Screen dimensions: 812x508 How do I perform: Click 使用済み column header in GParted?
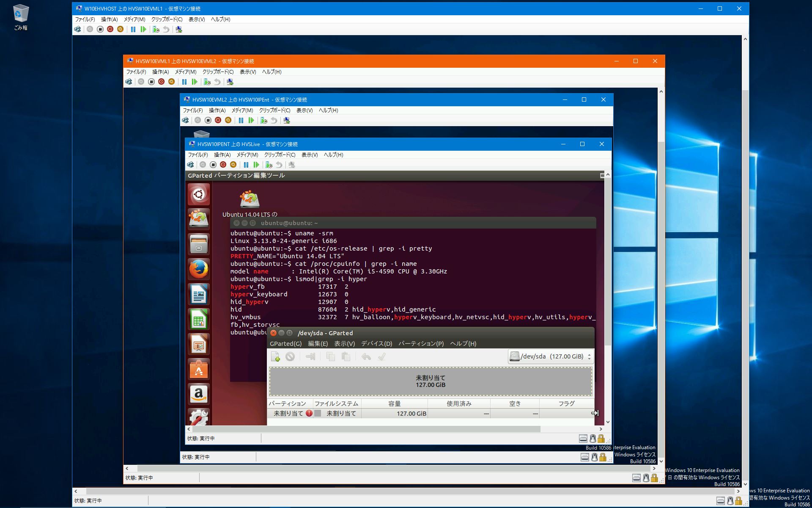459,403
